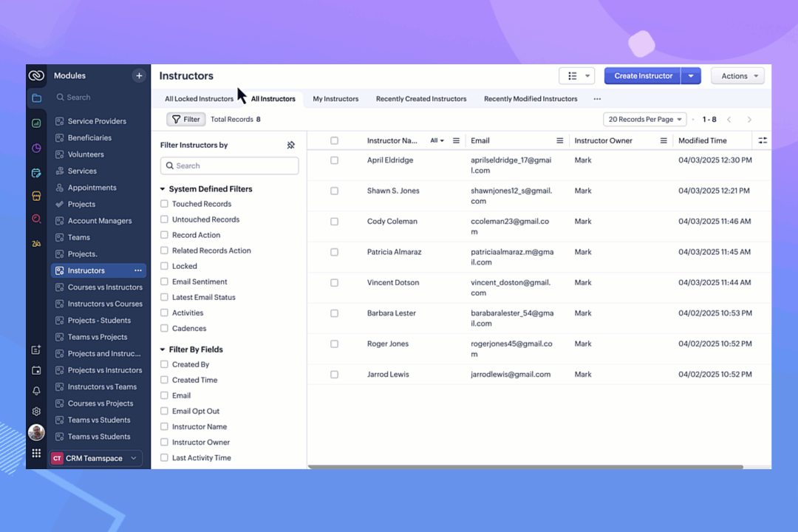
Task: Click the plus icon beside Modules
Action: 139,75
